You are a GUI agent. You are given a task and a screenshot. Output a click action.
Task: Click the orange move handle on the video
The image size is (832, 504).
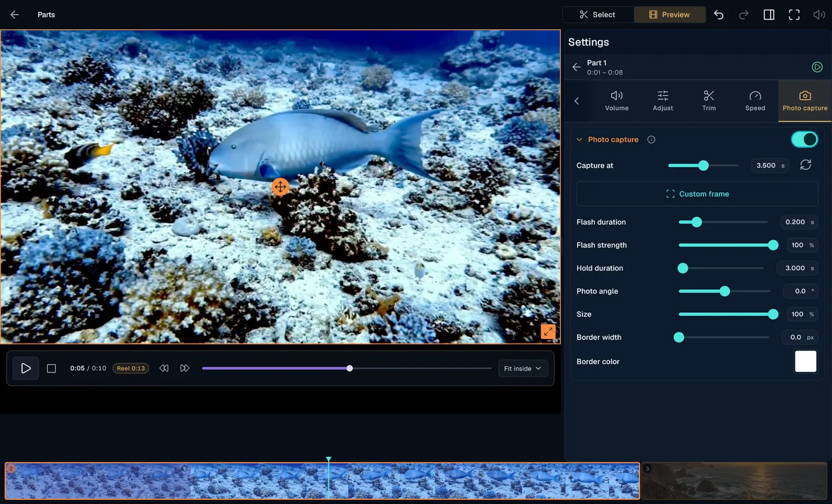tap(280, 187)
